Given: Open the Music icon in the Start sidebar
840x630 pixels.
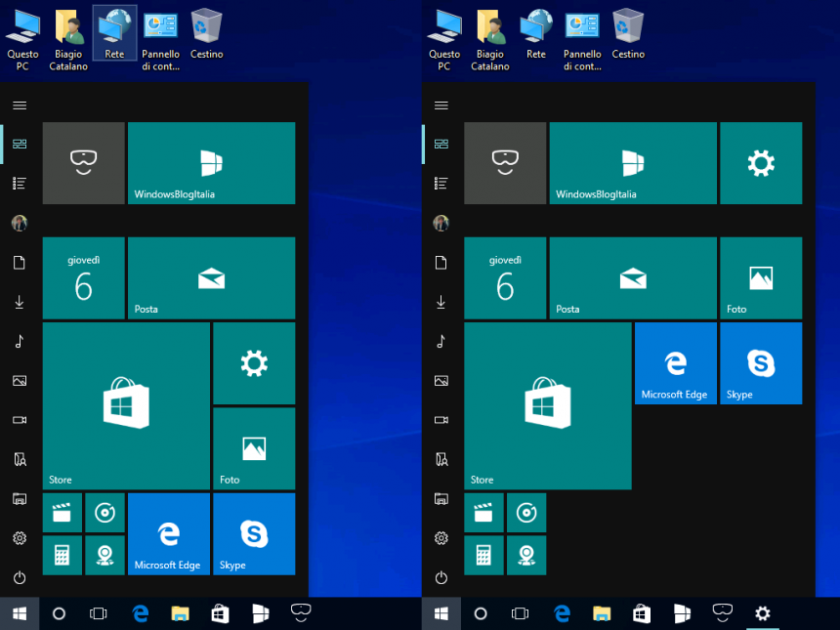Looking at the screenshot, I should point(21,342).
